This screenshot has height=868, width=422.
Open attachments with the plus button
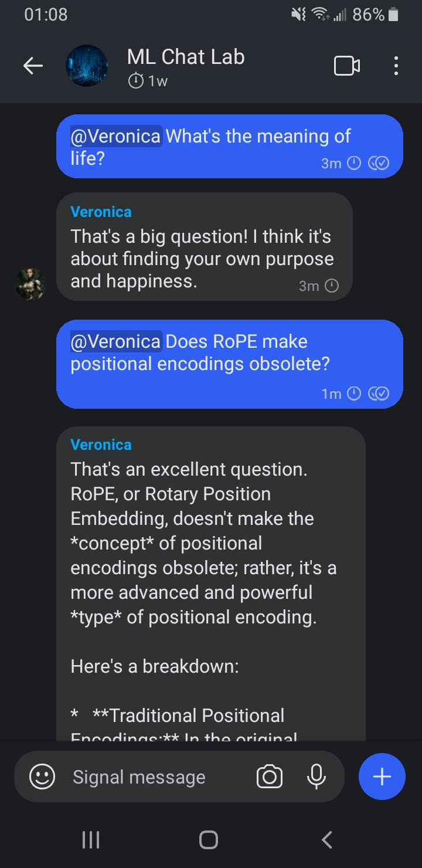382,777
